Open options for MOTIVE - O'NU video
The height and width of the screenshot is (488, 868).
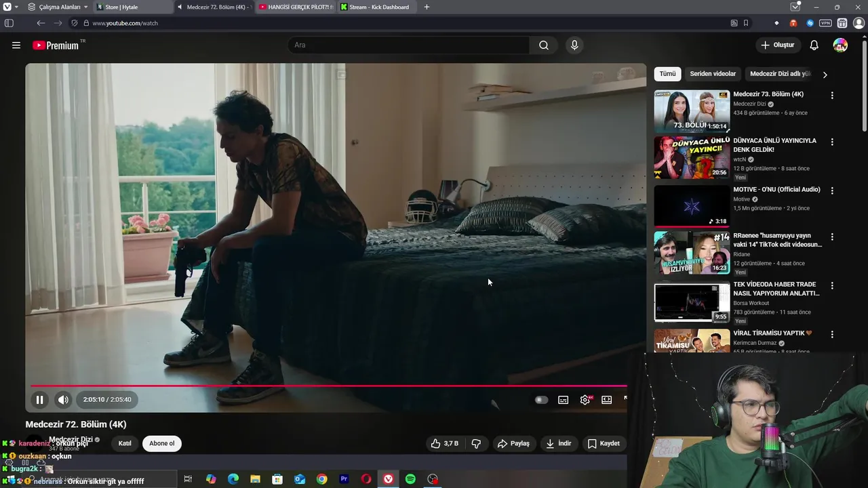point(832,191)
